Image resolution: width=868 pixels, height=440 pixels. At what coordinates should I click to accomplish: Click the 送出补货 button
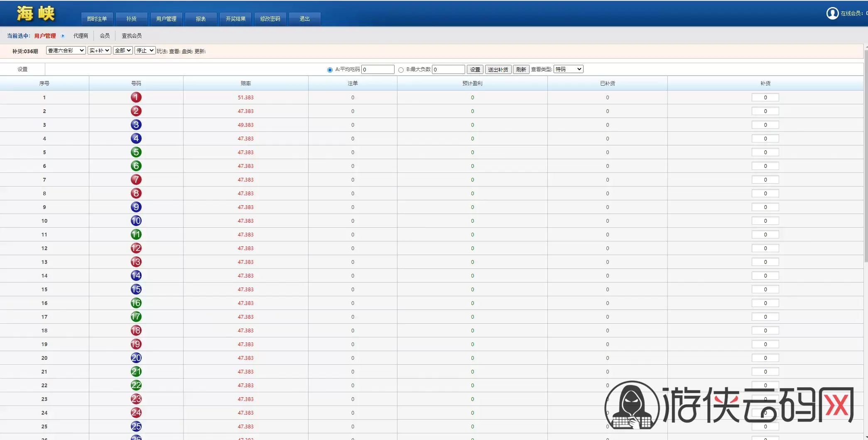click(x=498, y=69)
